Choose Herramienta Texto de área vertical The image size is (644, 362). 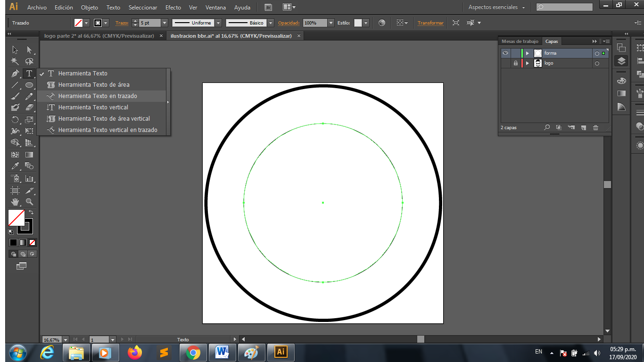pos(102,119)
